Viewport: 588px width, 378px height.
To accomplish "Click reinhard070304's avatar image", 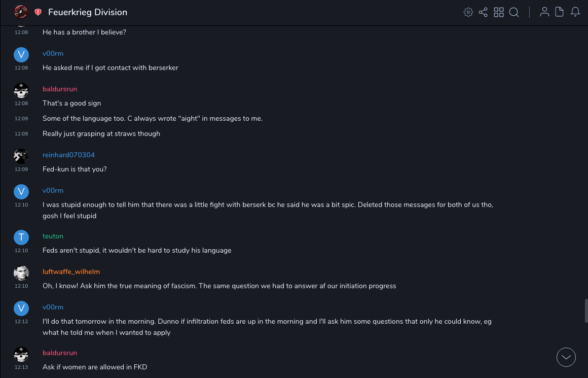I will (21, 156).
